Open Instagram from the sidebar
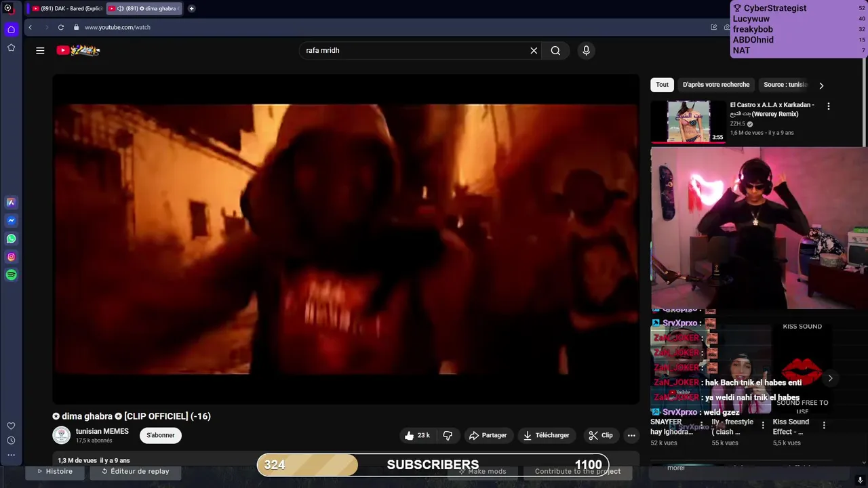 coord(11,257)
